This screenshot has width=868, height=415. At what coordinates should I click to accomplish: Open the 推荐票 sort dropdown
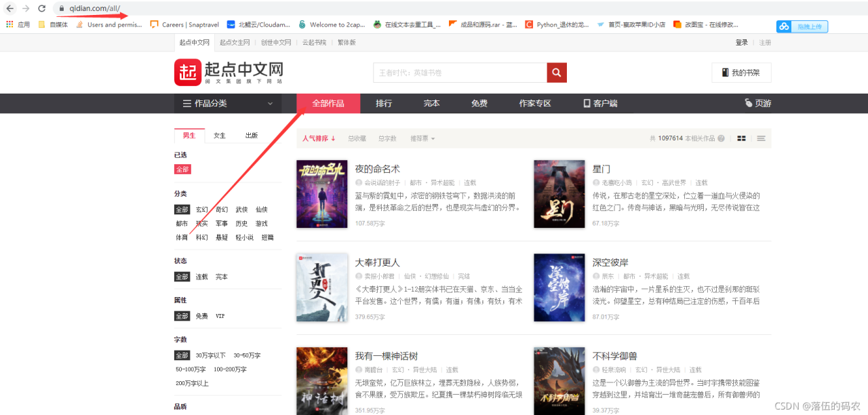click(x=422, y=138)
